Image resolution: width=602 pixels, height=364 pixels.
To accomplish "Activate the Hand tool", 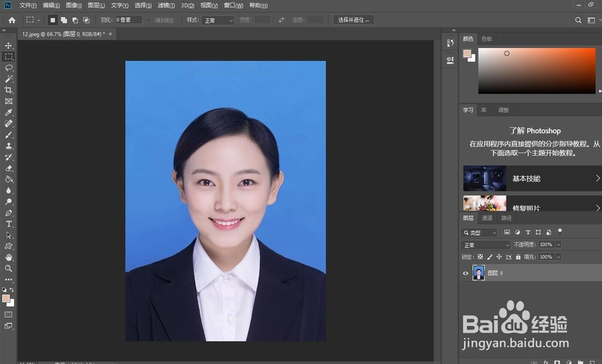I will tap(8, 258).
